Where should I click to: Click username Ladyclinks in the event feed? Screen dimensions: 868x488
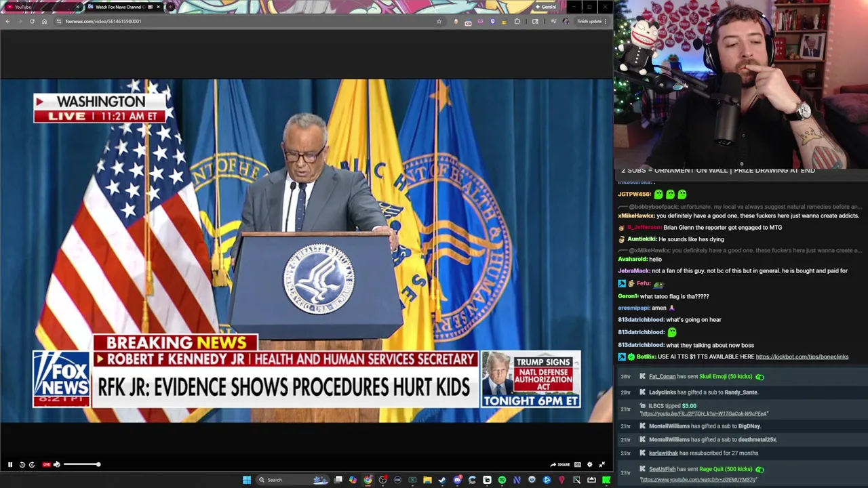[x=663, y=392]
